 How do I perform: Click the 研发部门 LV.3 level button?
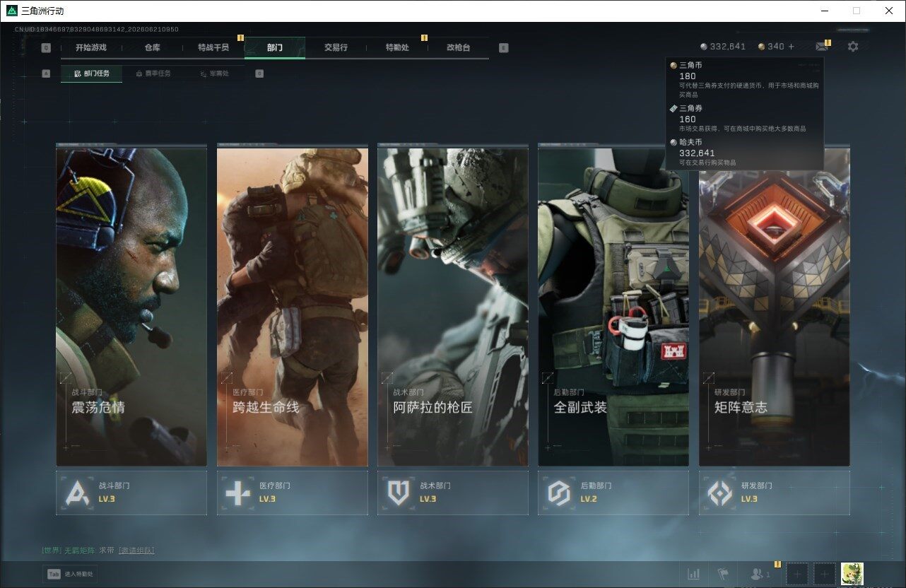coord(775,493)
